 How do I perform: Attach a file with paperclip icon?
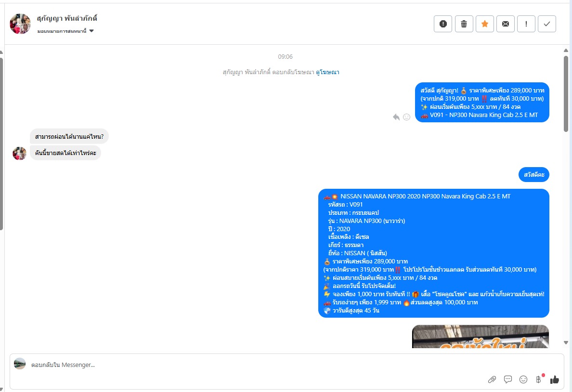click(x=492, y=379)
